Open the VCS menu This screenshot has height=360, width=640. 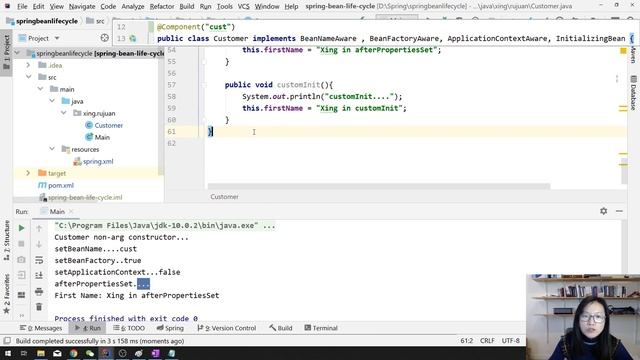pyautogui.click(x=243, y=6)
